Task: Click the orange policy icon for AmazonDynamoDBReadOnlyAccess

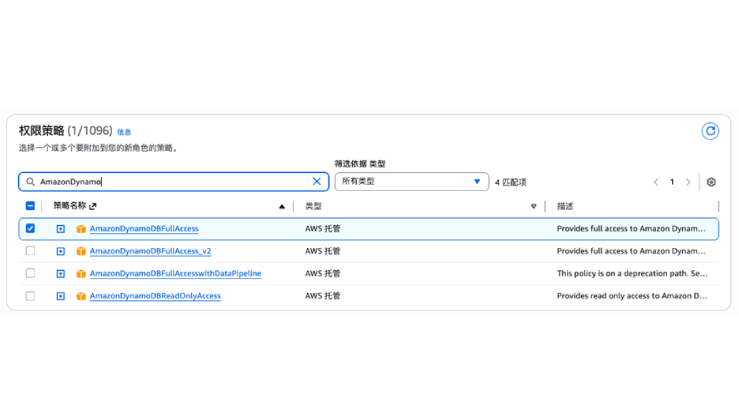Action: [81, 296]
